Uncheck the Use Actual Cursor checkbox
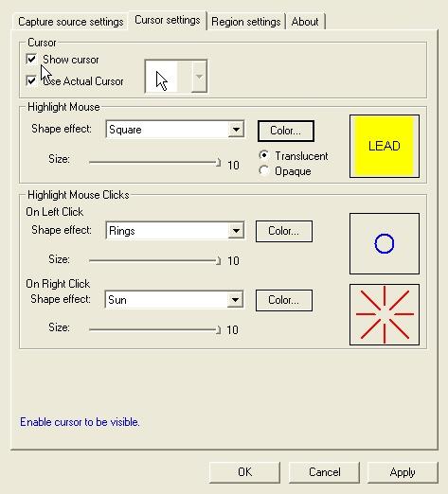Screen dimensions: 448x494 pyautogui.click(x=31, y=81)
